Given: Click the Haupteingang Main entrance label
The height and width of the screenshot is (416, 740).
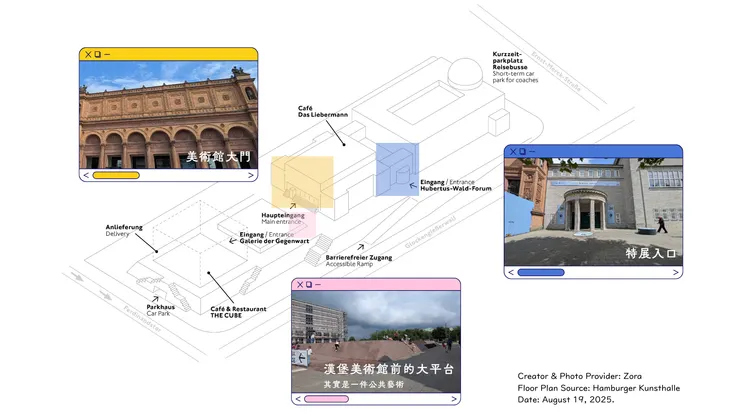Looking at the screenshot, I should [283, 218].
